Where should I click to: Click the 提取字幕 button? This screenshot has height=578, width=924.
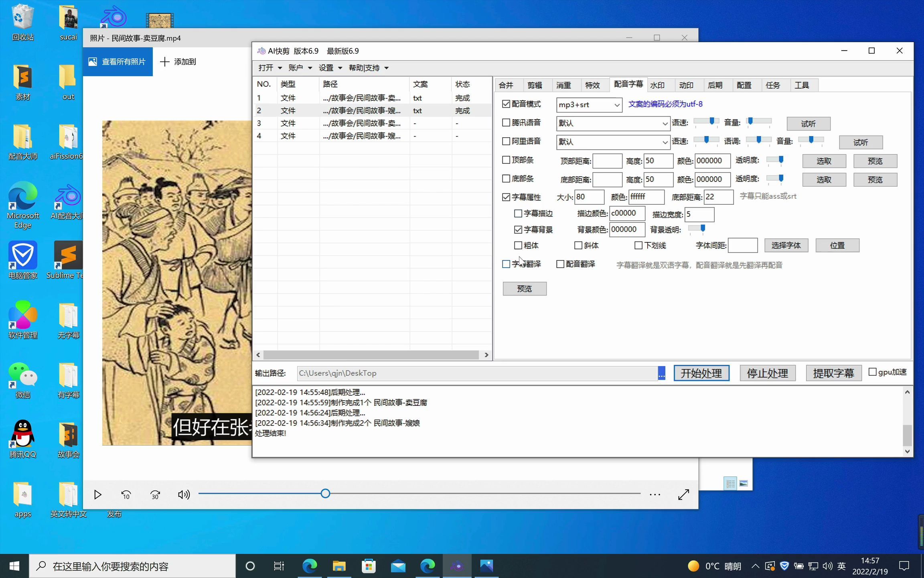833,373
